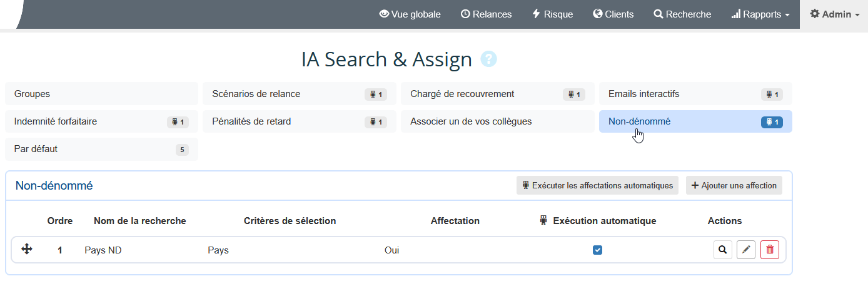The width and height of the screenshot is (868, 281).
Task: Click Exécuter les affectations automatiques button
Action: pos(597,185)
